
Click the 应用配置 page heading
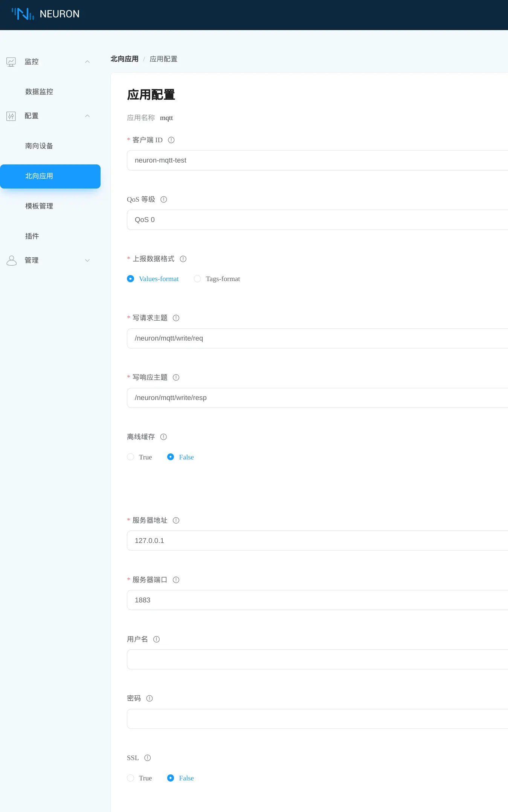pos(151,95)
